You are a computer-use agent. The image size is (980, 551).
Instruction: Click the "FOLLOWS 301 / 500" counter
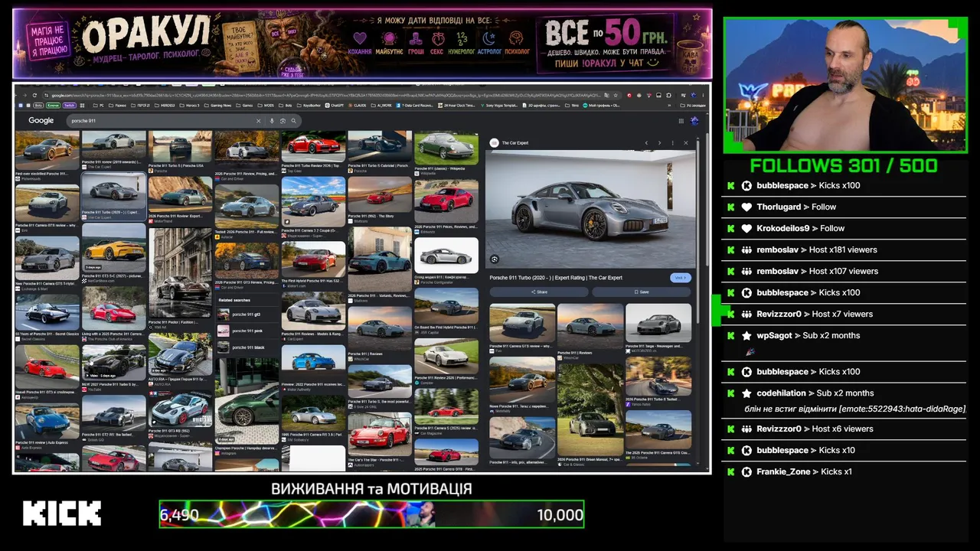pyautogui.click(x=844, y=165)
